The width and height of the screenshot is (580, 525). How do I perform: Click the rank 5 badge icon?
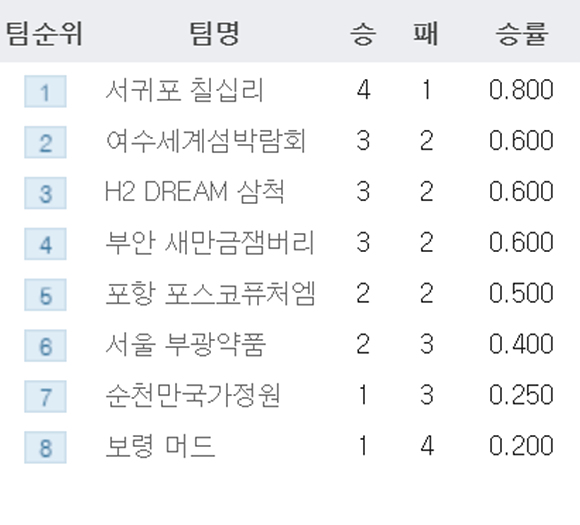(x=45, y=295)
